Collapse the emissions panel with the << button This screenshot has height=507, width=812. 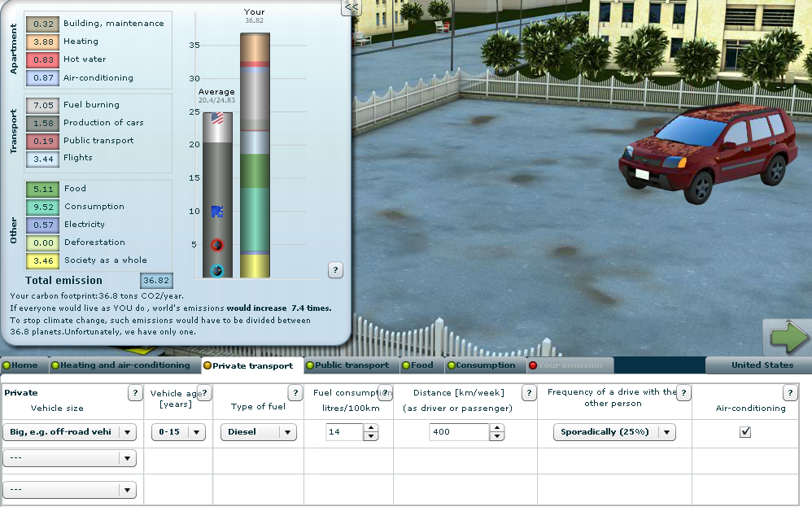(x=351, y=7)
